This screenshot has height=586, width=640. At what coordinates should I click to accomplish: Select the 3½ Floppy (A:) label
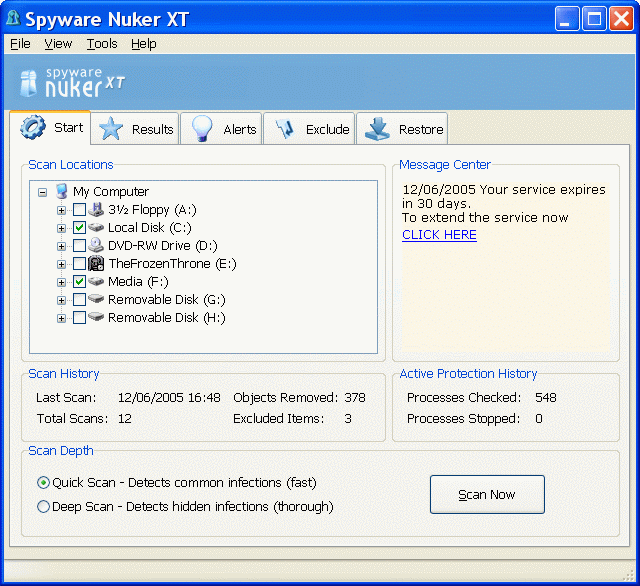(x=152, y=209)
